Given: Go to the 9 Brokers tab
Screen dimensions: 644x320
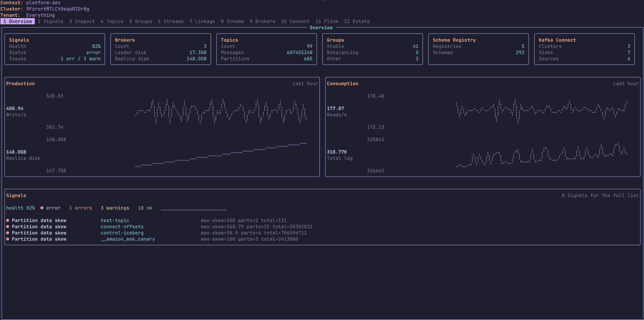Looking at the screenshot, I should pyautogui.click(x=262, y=21).
